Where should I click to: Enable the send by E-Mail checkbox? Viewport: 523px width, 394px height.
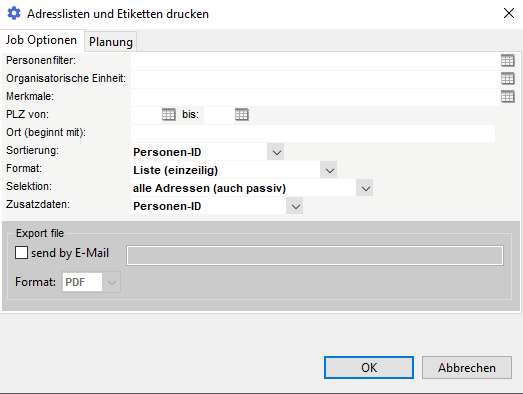[21, 253]
